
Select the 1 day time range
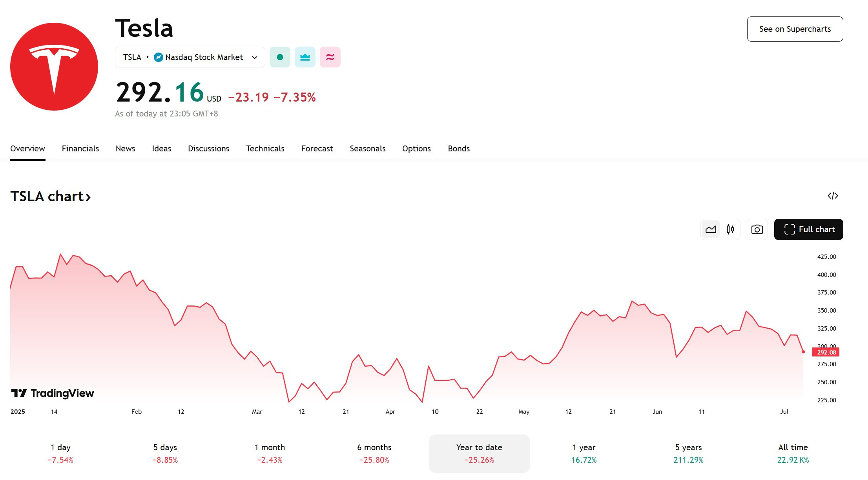60,453
